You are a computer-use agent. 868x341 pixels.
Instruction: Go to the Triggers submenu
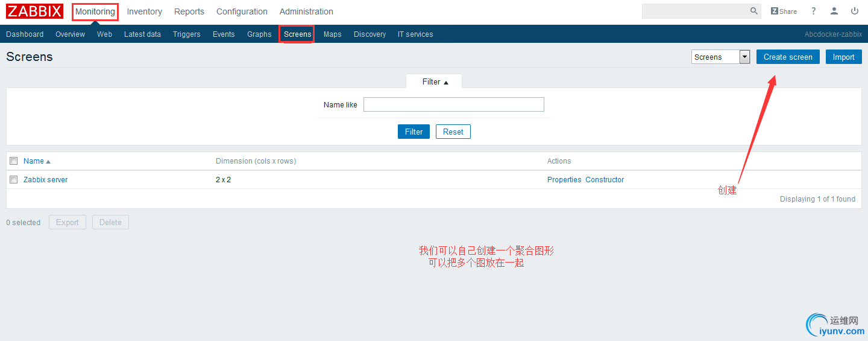186,34
